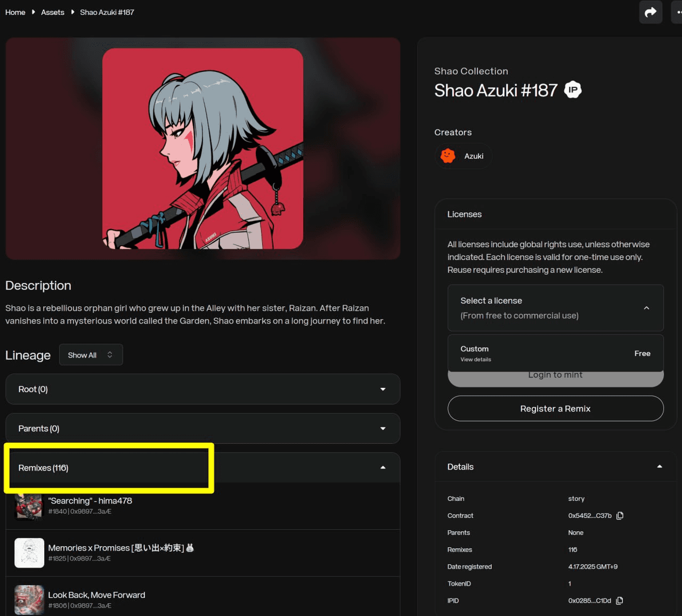Click the Shao Collection link
The height and width of the screenshot is (616, 682).
[x=471, y=71]
